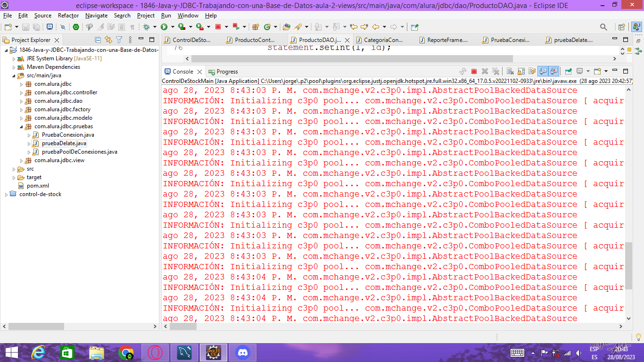Click the editor horizontal scrollbar thumb

point(353,58)
